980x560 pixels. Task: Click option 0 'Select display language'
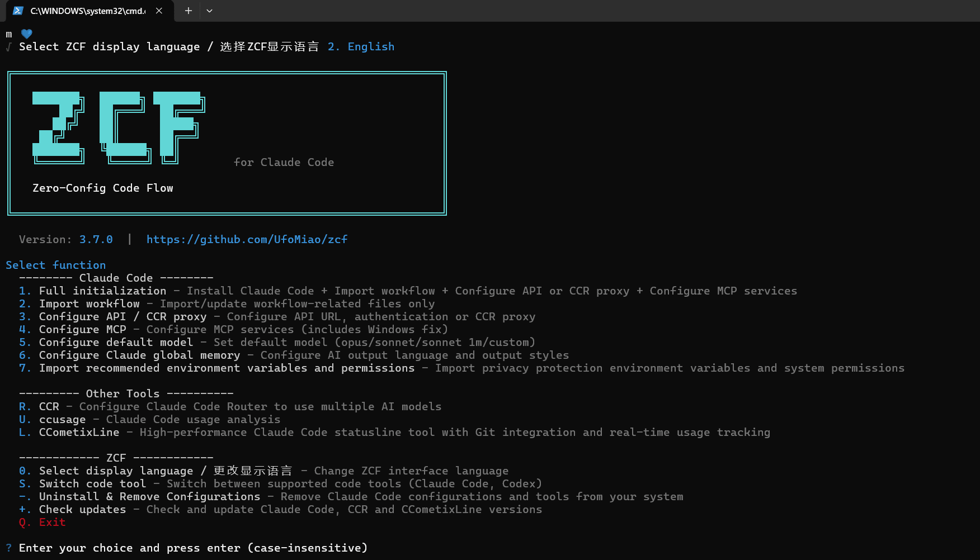click(x=263, y=471)
